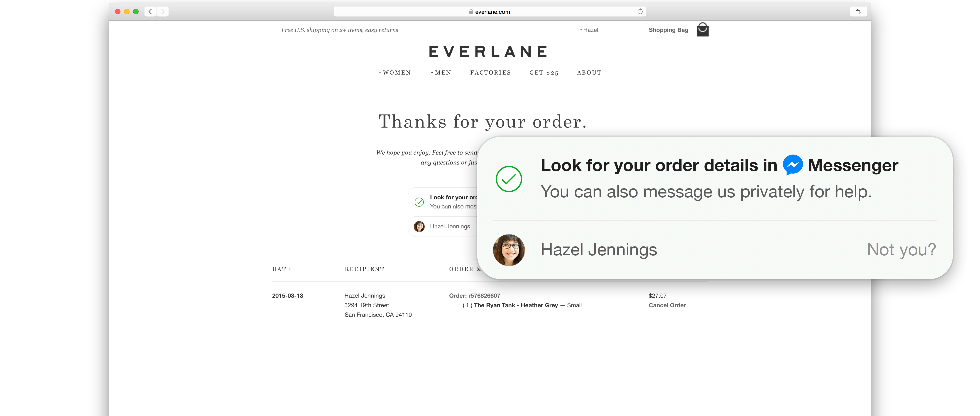Image resolution: width=980 pixels, height=416 pixels.
Task: Expand the WOMEN navigation dropdown
Action: coord(394,73)
